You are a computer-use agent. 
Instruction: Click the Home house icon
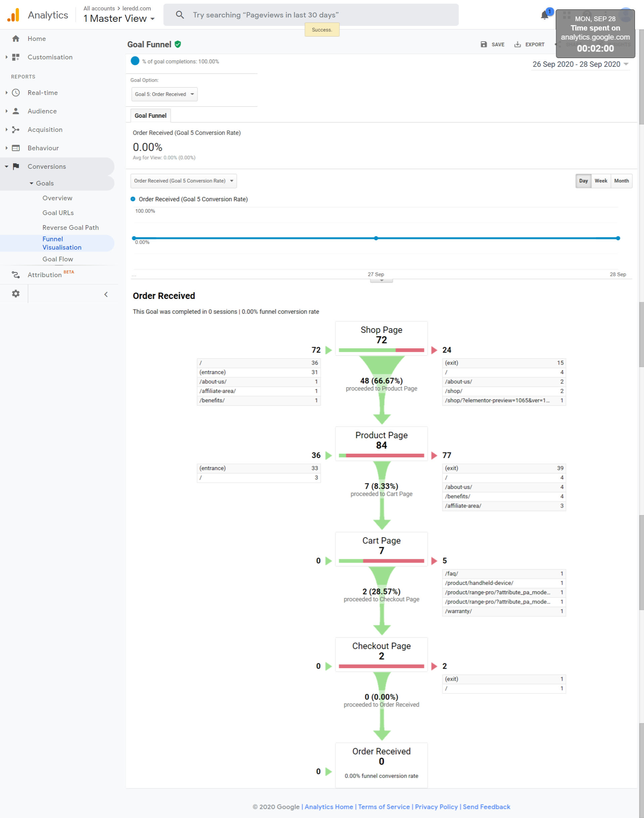15,39
